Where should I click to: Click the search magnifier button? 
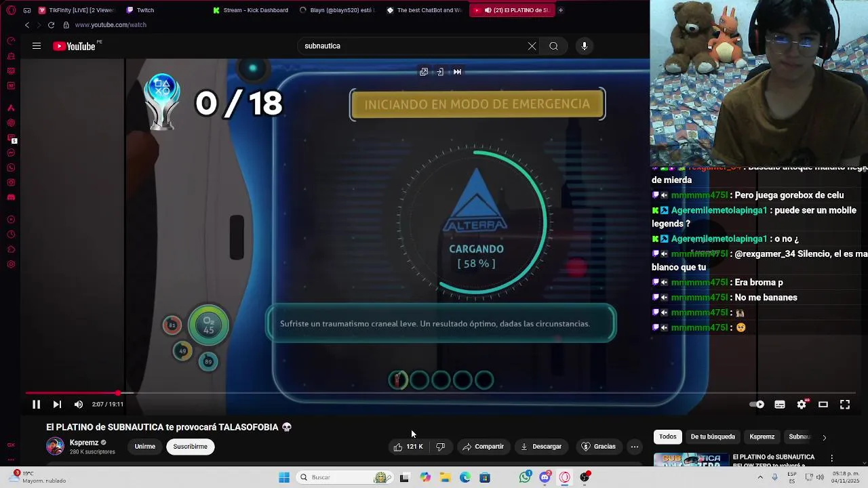point(553,46)
